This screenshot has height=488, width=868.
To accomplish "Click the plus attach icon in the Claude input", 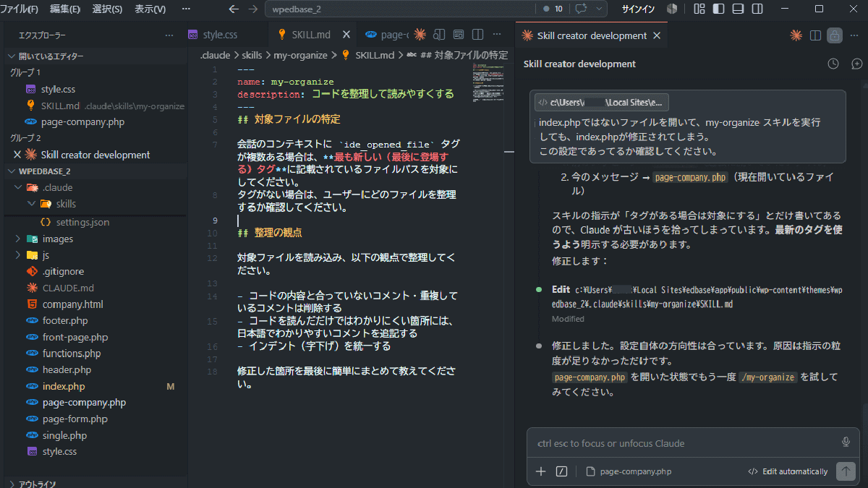I will tap(540, 471).
